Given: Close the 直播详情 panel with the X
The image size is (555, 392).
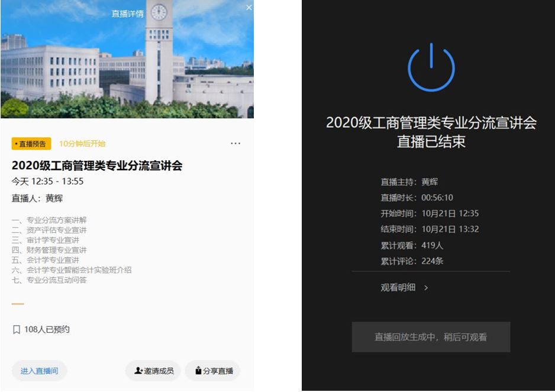Looking at the screenshot, I should [x=249, y=8].
